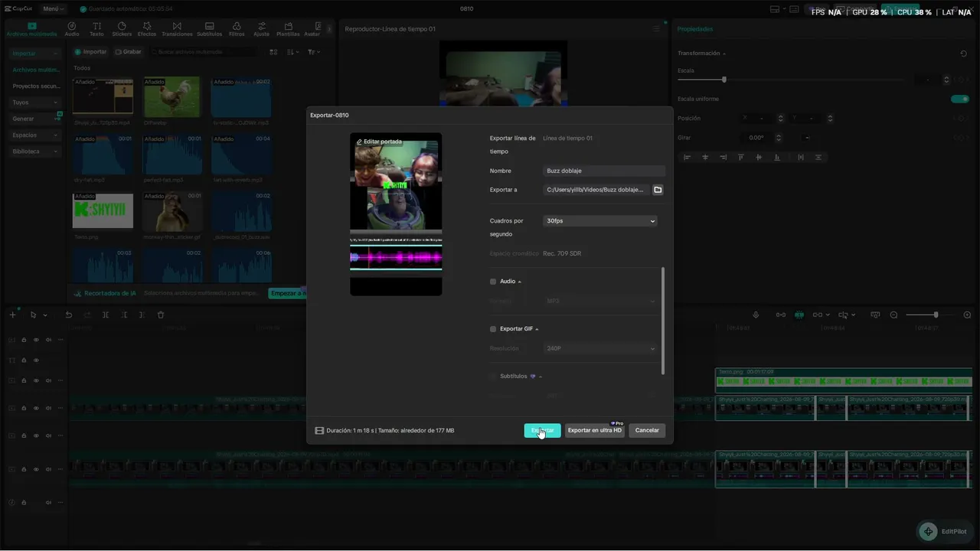The image size is (980, 551).
Task: Click the add plus icon in timeline toolbar
Action: [x=12, y=315]
